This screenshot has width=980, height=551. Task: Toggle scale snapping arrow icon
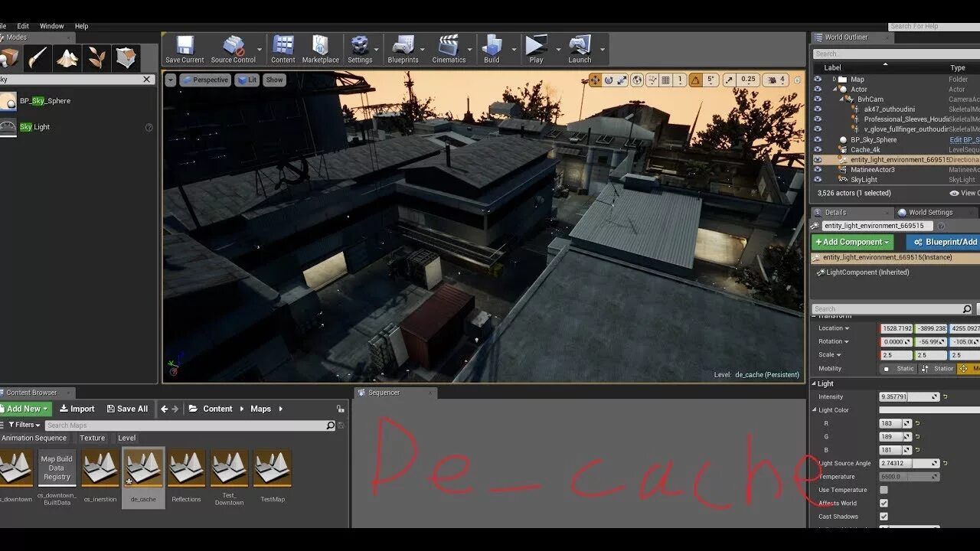(729, 80)
